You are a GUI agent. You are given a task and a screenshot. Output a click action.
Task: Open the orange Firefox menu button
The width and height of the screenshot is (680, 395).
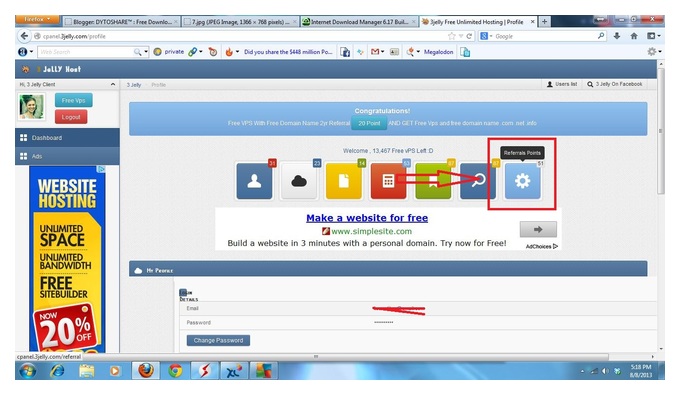click(x=38, y=19)
